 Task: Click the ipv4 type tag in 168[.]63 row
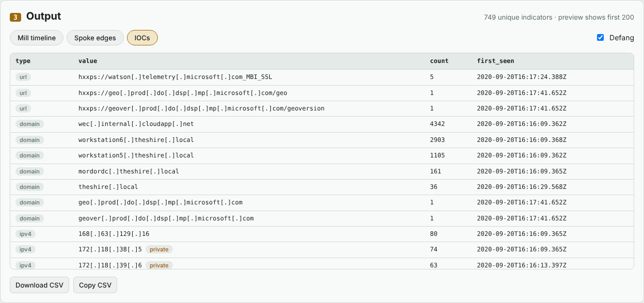pyautogui.click(x=25, y=234)
